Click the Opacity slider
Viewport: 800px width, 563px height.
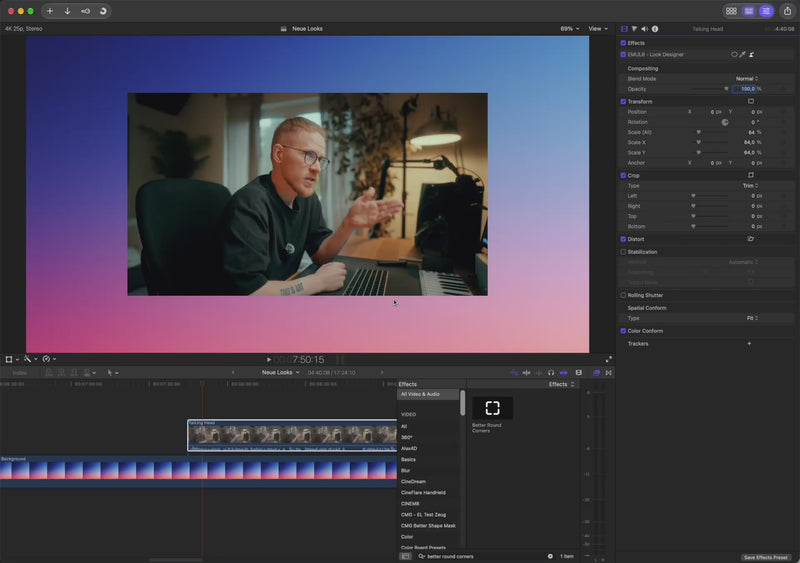(711, 89)
